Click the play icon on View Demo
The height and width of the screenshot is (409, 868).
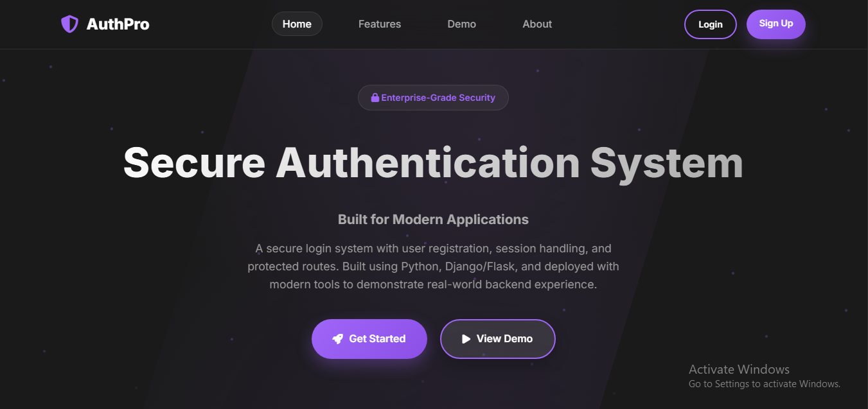click(466, 338)
